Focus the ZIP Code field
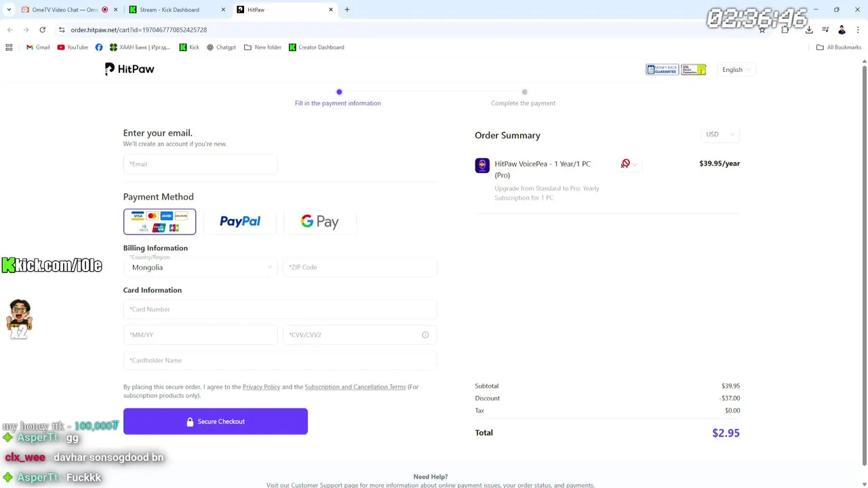The width and height of the screenshot is (868, 488). tap(360, 267)
